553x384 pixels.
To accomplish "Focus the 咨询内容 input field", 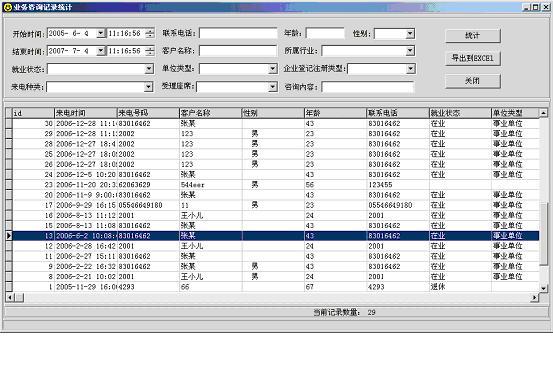I will pos(368,87).
